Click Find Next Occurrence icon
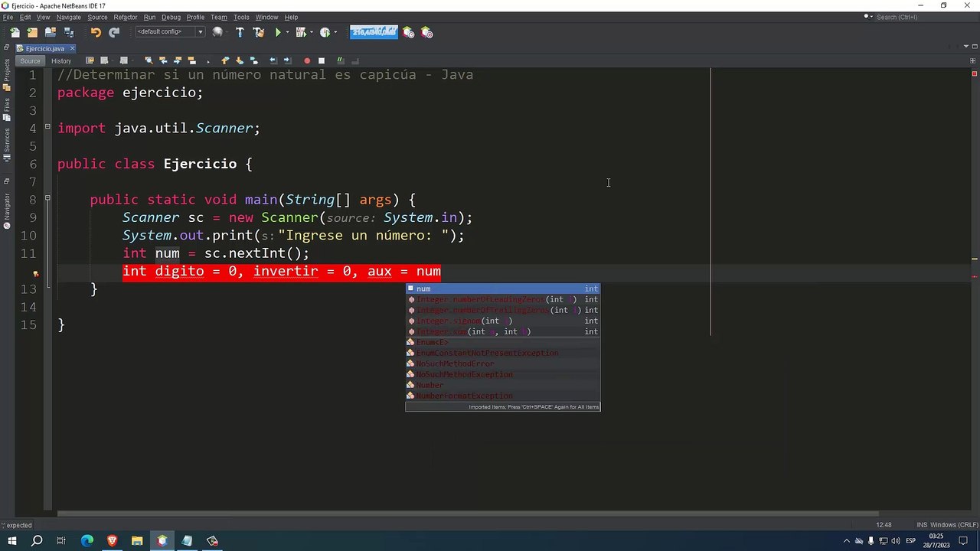980x551 pixels. tap(178, 60)
